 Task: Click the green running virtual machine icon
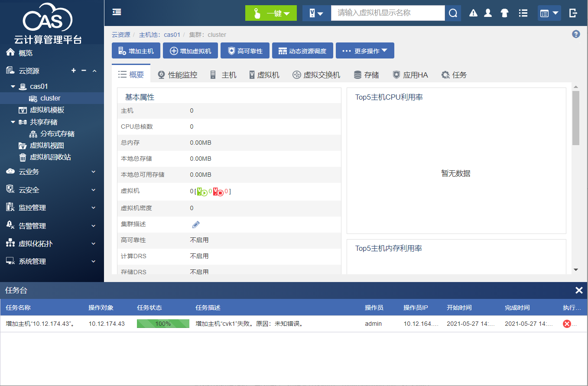pos(202,191)
